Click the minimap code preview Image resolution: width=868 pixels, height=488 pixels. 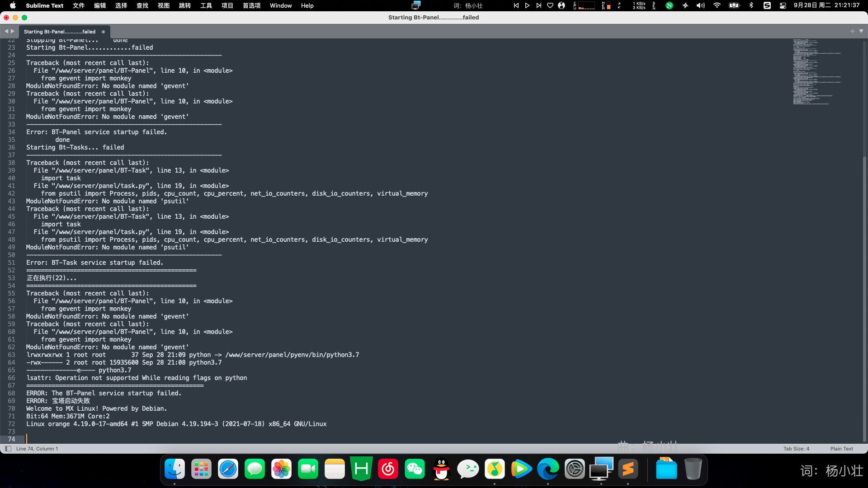tap(816, 72)
